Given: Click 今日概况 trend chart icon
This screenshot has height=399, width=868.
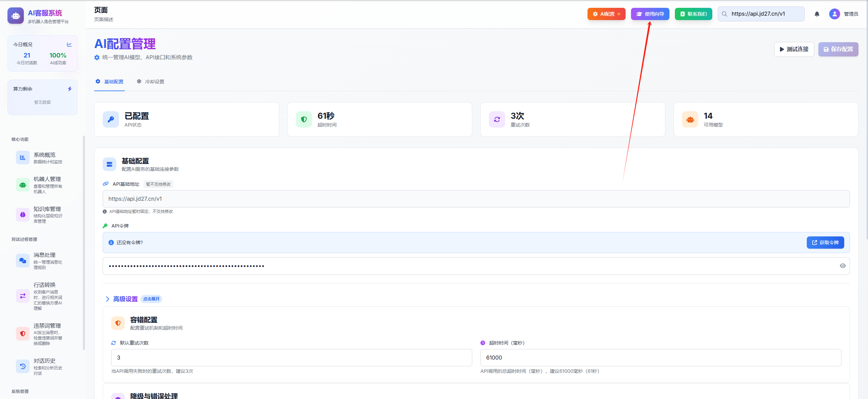Looking at the screenshot, I should pos(69,45).
